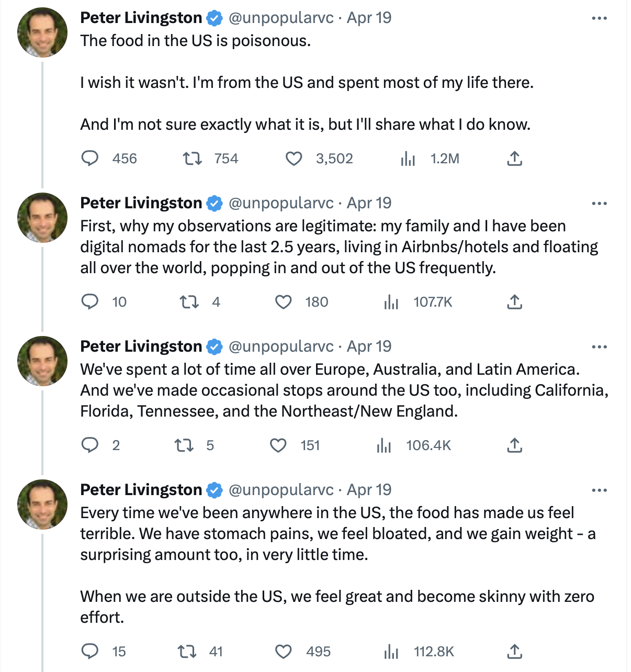Like the tweet with 151 likes
This screenshot has height=672, width=631.
coord(278,445)
